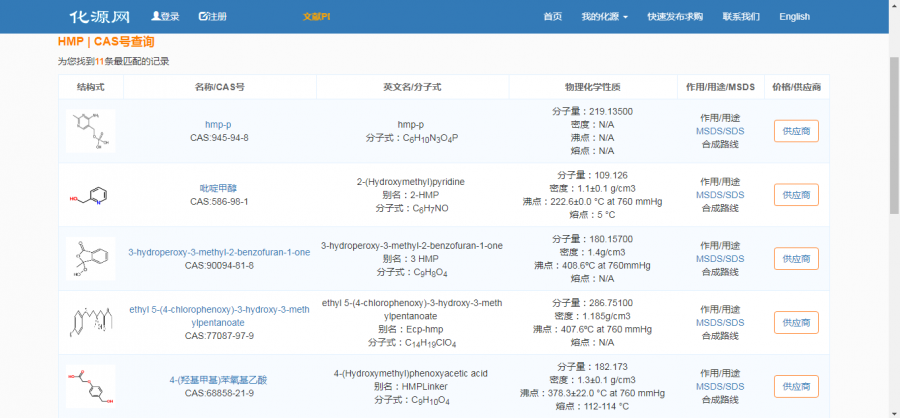
Task: Select CAS:945-94-8 text
Action: coord(219,138)
